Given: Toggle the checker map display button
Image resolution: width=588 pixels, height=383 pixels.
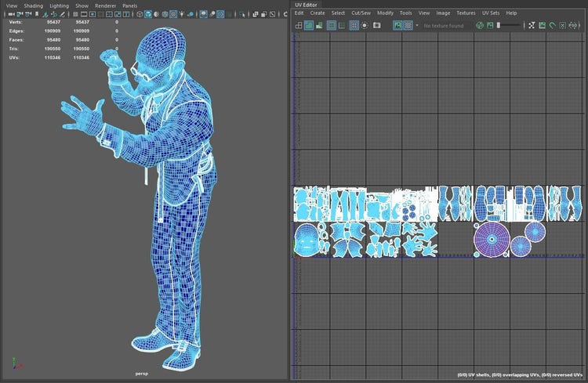Looking at the screenshot, I should pos(408,25).
